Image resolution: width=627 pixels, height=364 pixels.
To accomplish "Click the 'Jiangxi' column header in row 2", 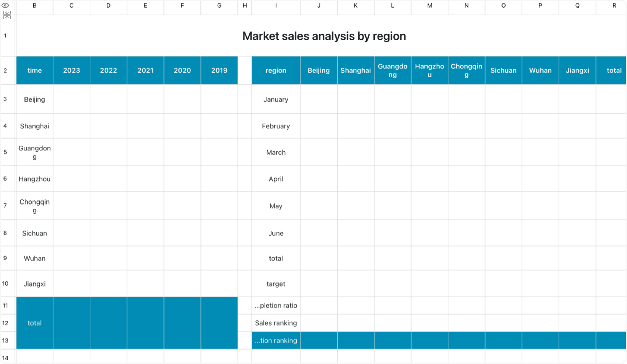I will pos(577,70).
